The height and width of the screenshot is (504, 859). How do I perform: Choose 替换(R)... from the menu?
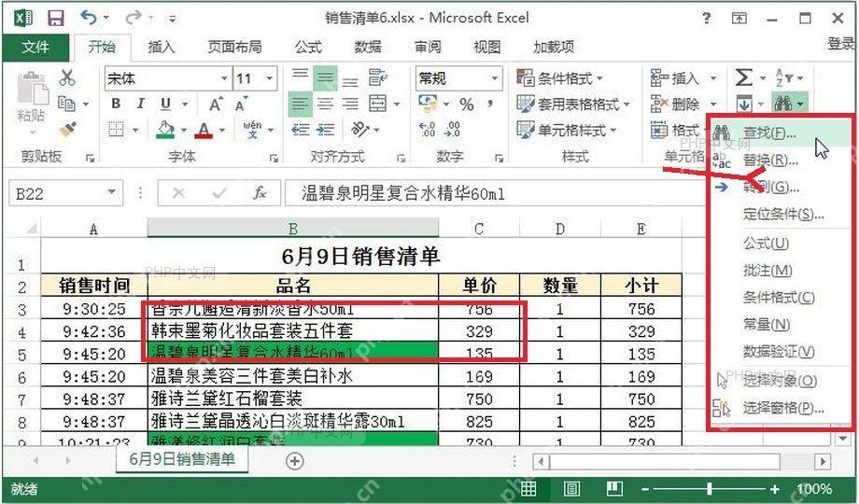click(781, 160)
